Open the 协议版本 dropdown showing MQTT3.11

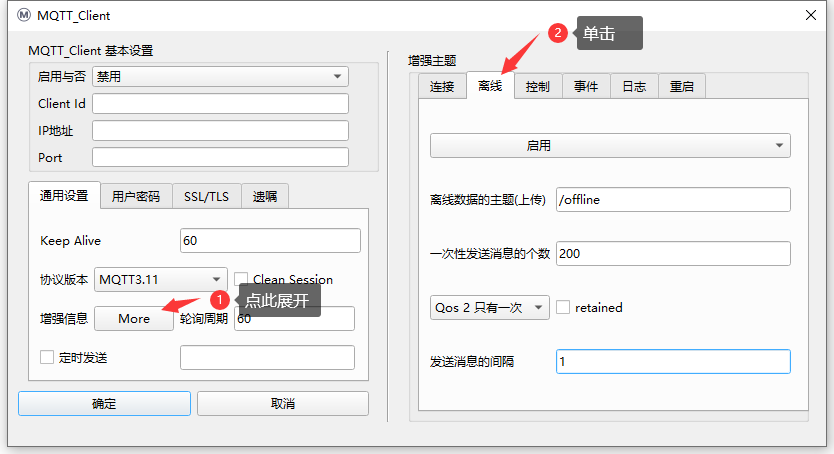pyautogui.click(x=161, y=280)
